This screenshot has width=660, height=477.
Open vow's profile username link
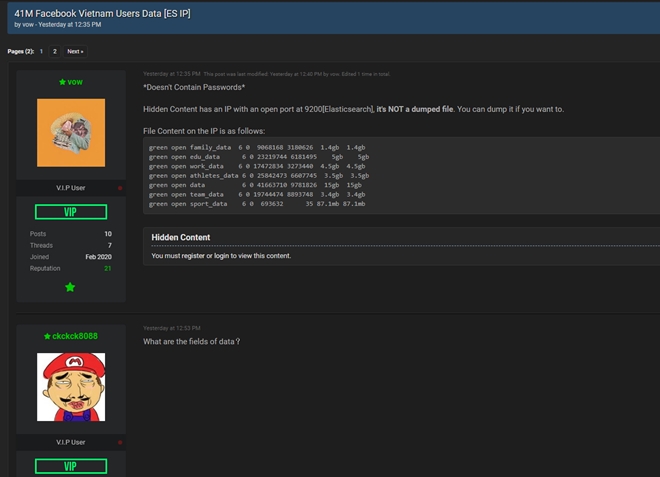[x=75, y=82]
